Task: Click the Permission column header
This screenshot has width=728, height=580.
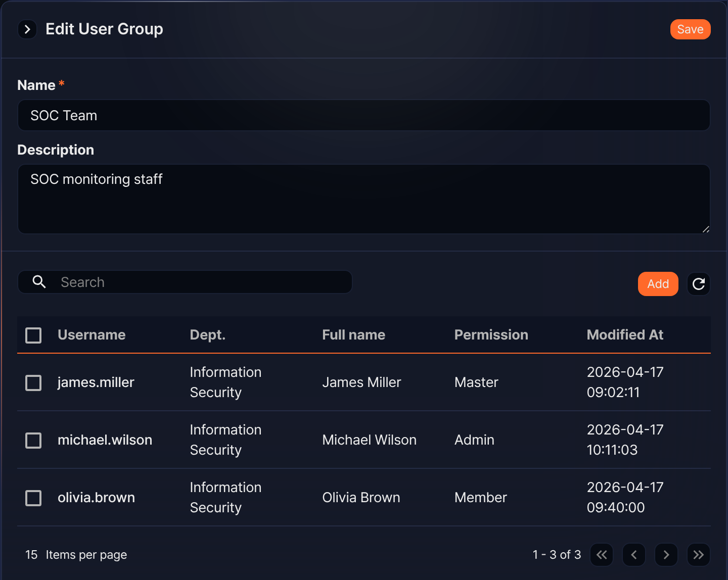Action: tap(491, 334)
